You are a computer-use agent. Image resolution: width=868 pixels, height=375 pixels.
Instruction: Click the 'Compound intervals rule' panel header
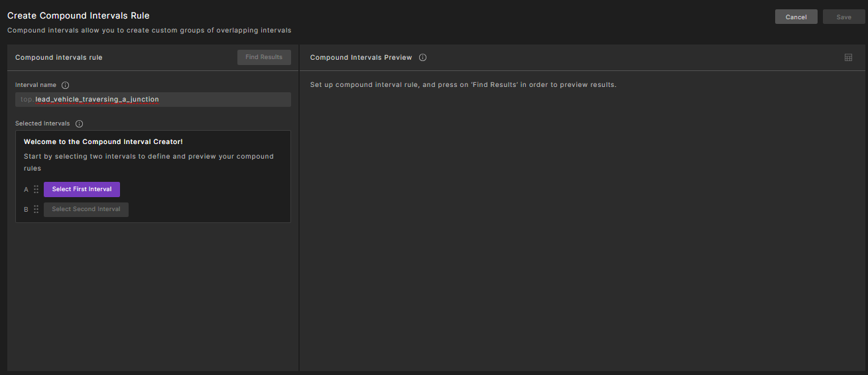(59, 58)
